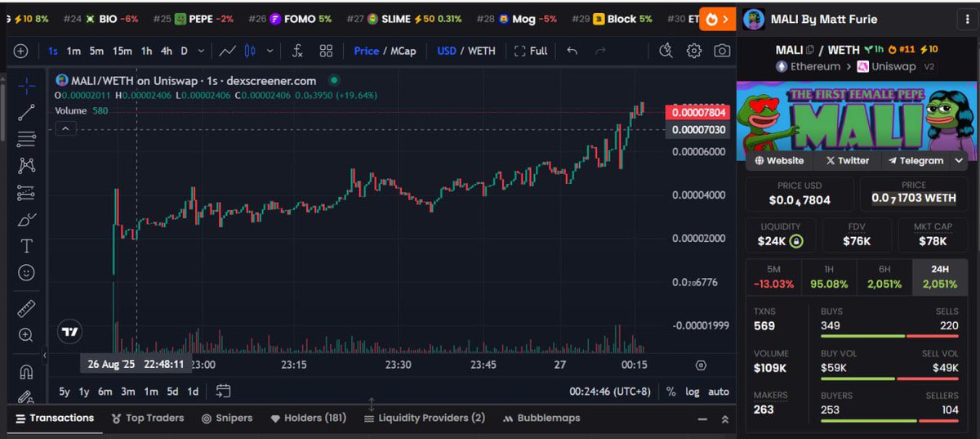Image resolution: width=980 pixels, height=439 pixels.
Task: Expand the transactions panel double chevron
Action: [724, 419]
